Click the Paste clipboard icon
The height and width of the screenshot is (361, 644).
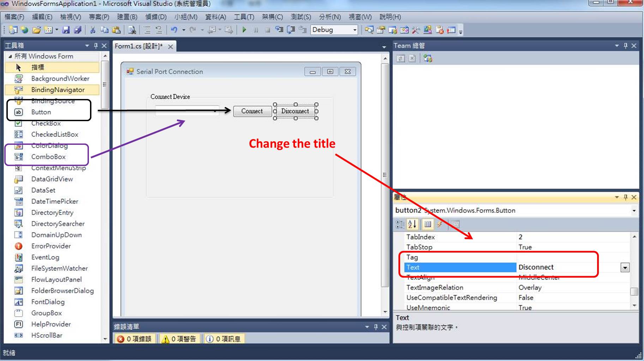pos(116,30)
